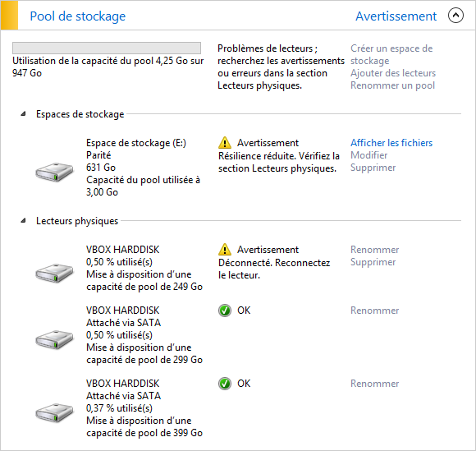Click Supprimer for the disconnected drive

(x=373, y=262)
